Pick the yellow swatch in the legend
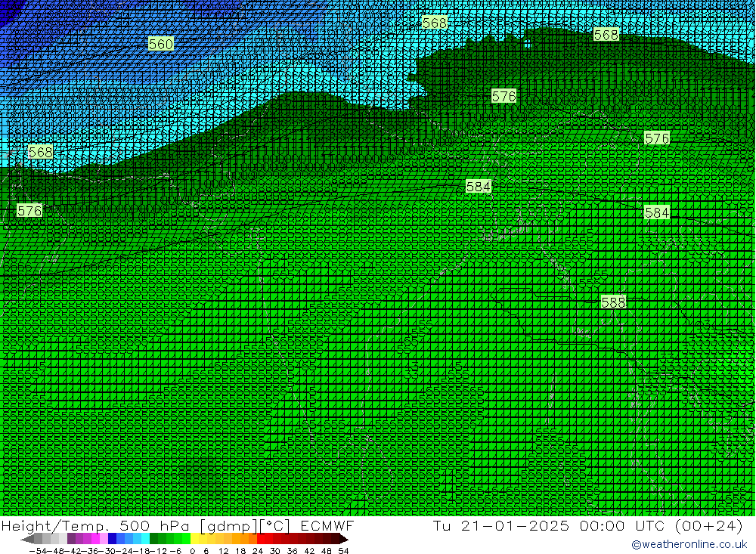756x554 pixels. [195, 539]
